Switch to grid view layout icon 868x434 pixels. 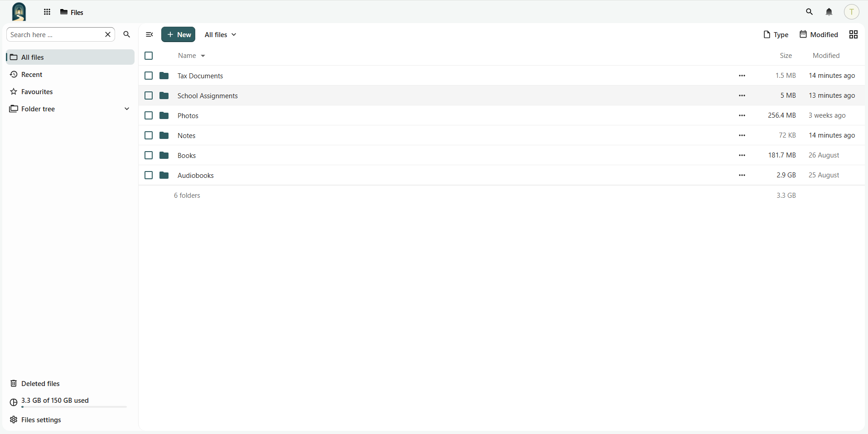854,35
